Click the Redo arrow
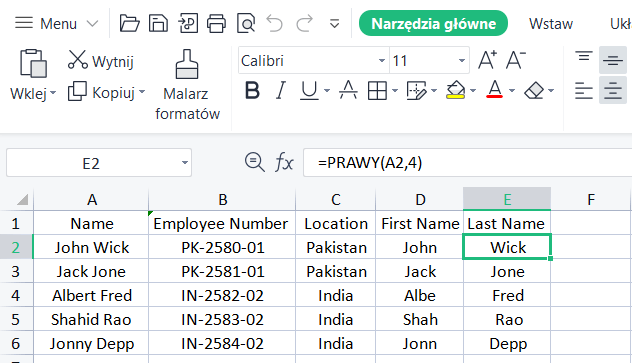The height and width of the screenshot is (363, 632). coord(305,23)
